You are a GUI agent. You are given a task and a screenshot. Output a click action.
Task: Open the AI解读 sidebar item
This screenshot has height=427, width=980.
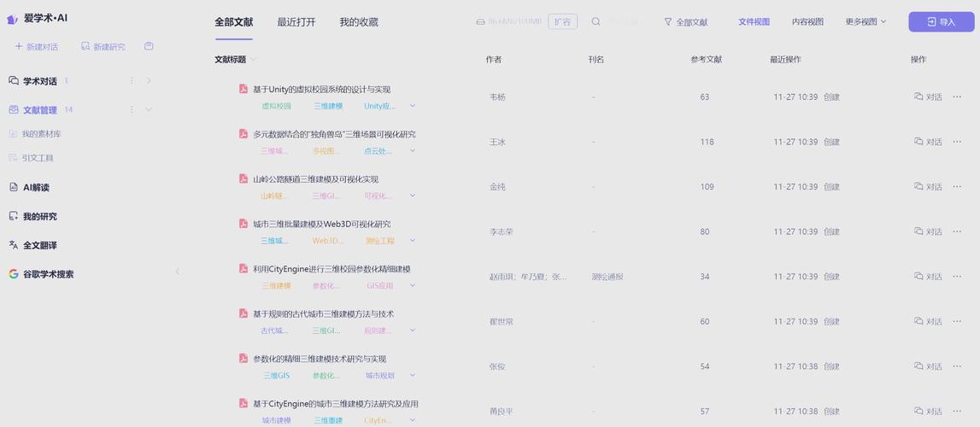click(29, 187)
